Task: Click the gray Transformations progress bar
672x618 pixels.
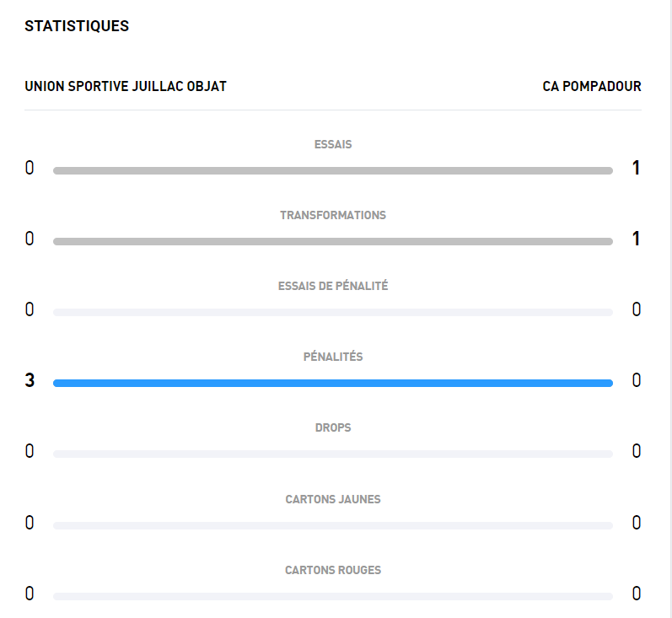Action: (x=332, y=241)
